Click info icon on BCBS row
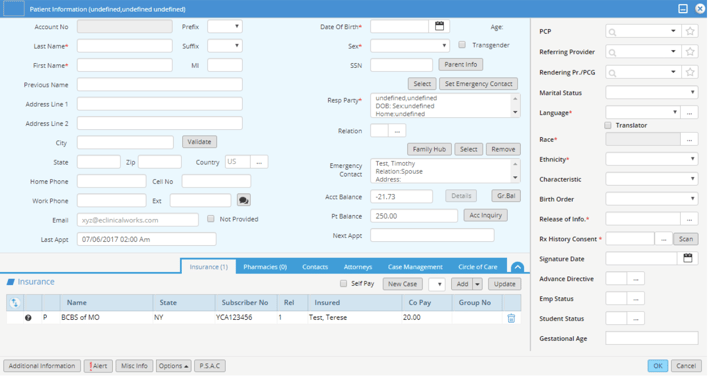Screen dimensions: 710x377 (x=28, y=318)
